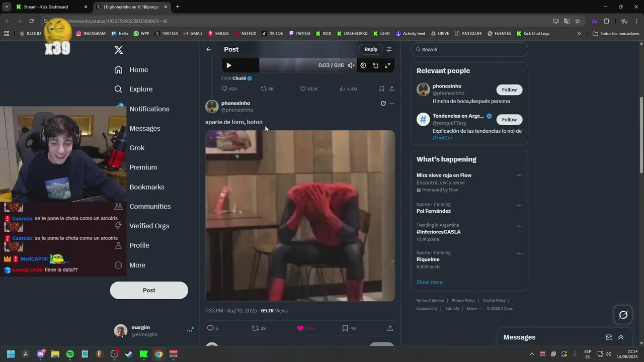
Task: Open options for Riquelme trend
Action: click(x=519, y=253)
